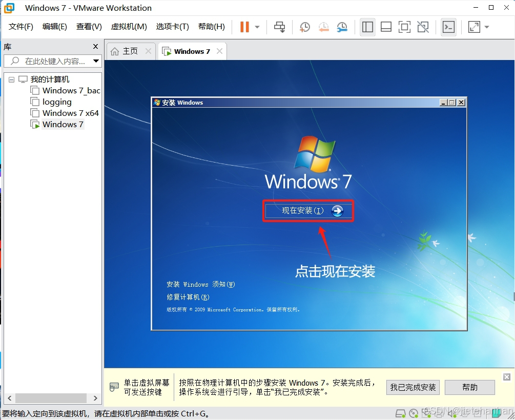The width and height of the screenshot is (515, 420).
Task: Click the stretch guest display icon
Action: point(474,27)
